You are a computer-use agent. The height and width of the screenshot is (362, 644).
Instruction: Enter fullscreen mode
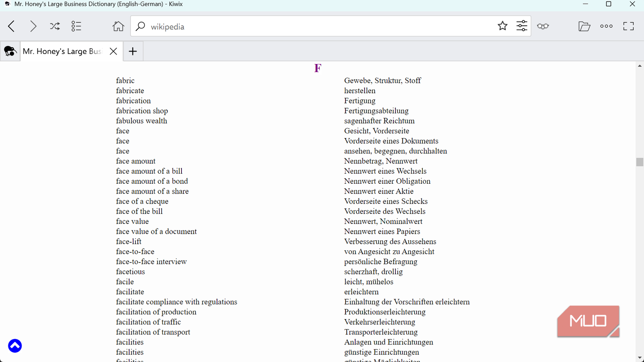pos(628,26)
